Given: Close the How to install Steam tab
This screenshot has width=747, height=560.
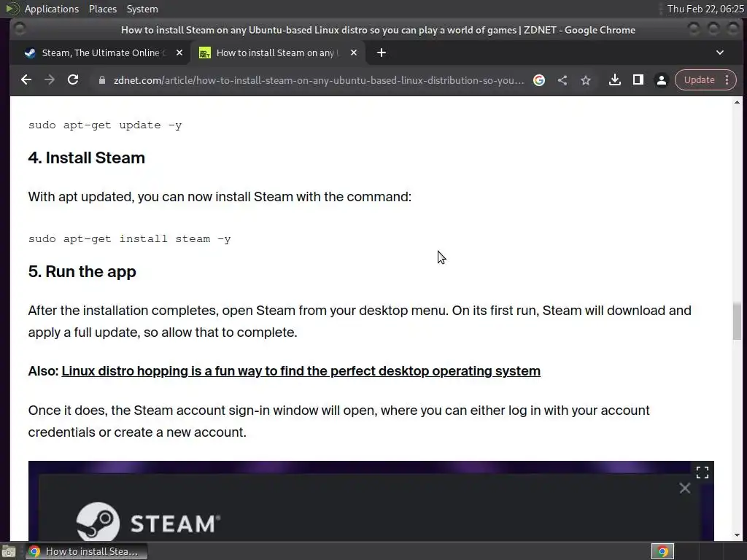Looking at the screenshot, I should (x=354, y=52).
